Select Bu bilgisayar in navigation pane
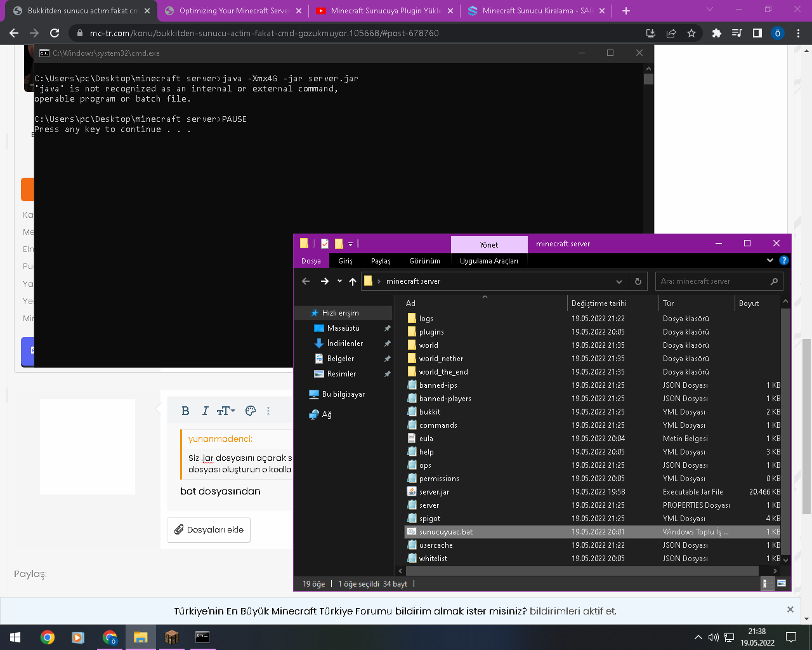Screen dimensions: 812x650 tap(343, 394)
